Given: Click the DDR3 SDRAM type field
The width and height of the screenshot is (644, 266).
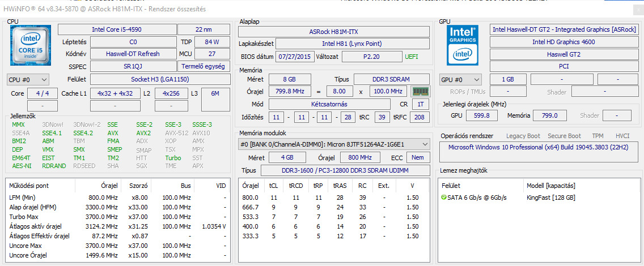Looking at the screenshot, I should [392, 79].
